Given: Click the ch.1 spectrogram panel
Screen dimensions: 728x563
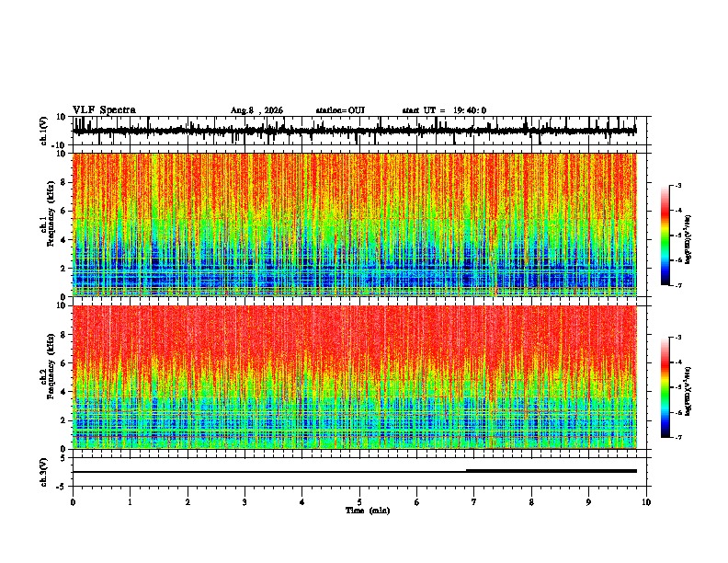Looking at the screenshot, I should coord(355,224).
